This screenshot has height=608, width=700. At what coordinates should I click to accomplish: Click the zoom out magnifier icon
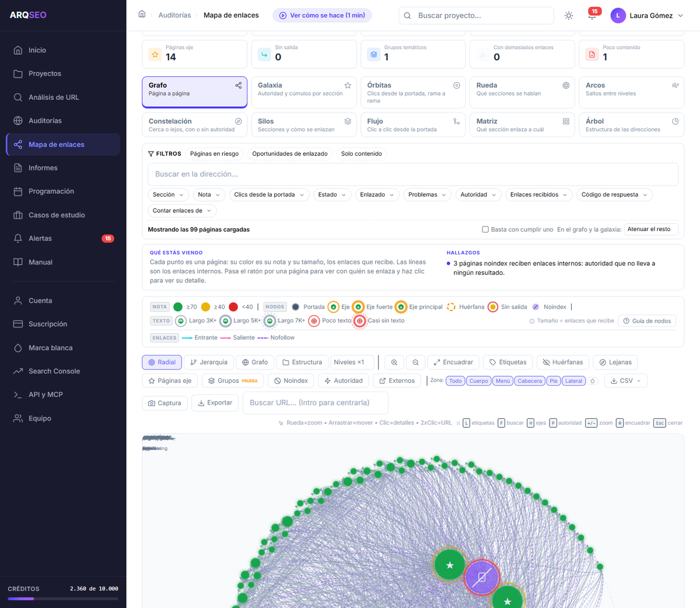click(x=415, y=362)
